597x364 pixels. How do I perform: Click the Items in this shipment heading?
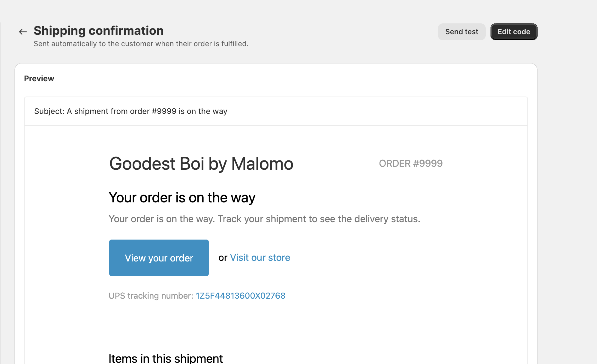(x=166, y=358)
